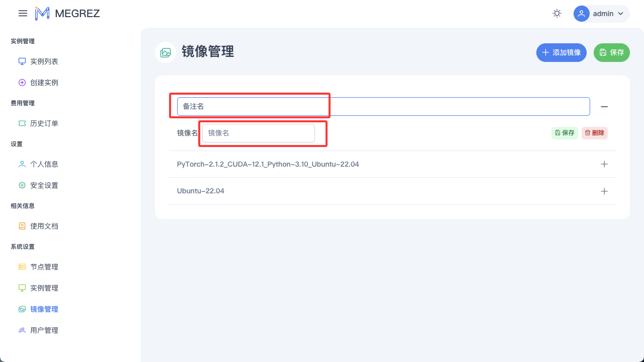The width and height of the screenshot is (644, 362).
Task: Click inside the 镜像名 input field
Action: point(259,132)
